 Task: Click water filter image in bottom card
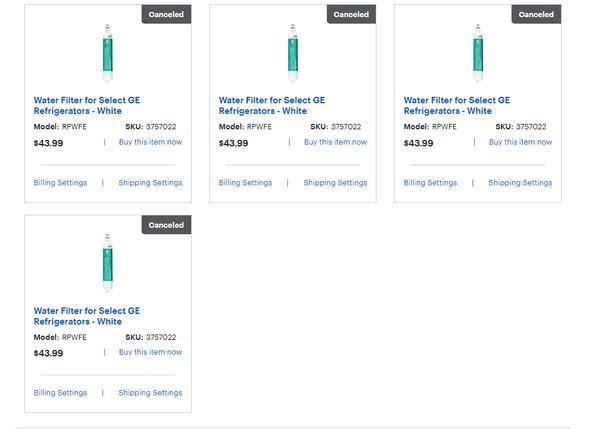click(x=108, y=263)
